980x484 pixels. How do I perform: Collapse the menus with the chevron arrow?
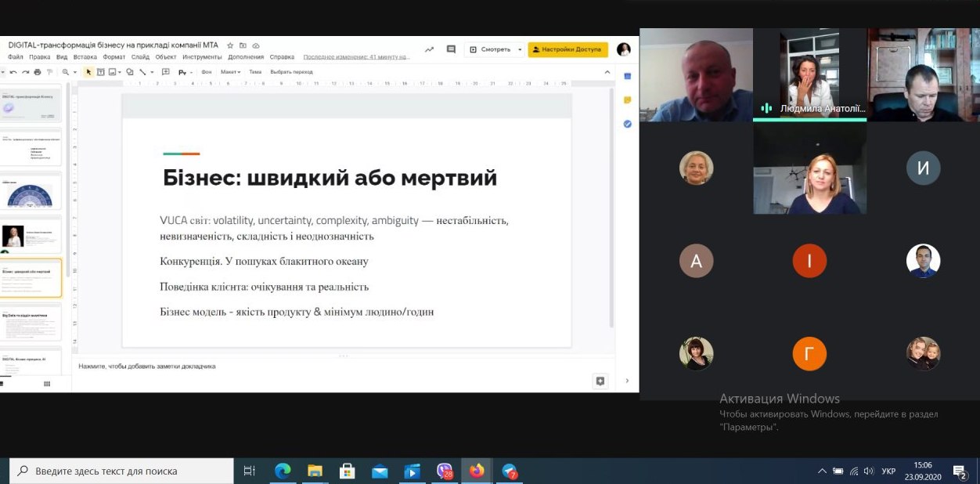607,72
